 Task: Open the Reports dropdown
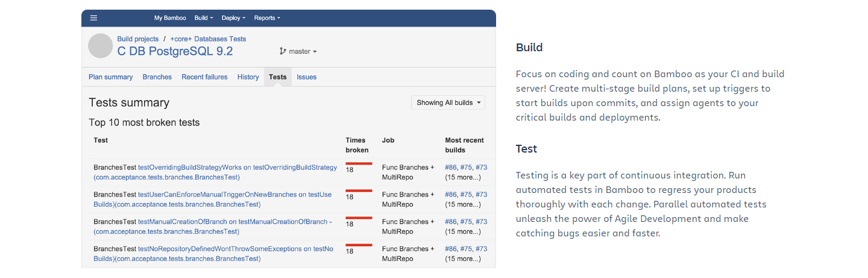pyautogui.click(x=266, y=18)
